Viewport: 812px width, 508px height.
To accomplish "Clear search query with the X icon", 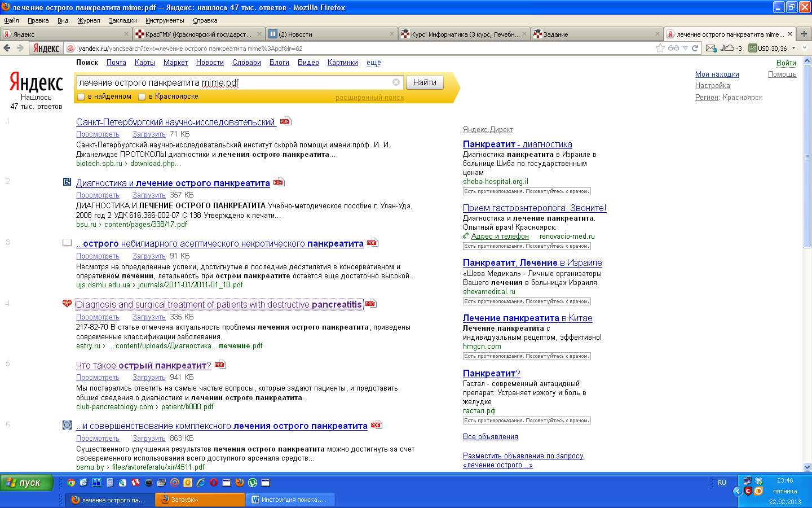I will point(396,82).
